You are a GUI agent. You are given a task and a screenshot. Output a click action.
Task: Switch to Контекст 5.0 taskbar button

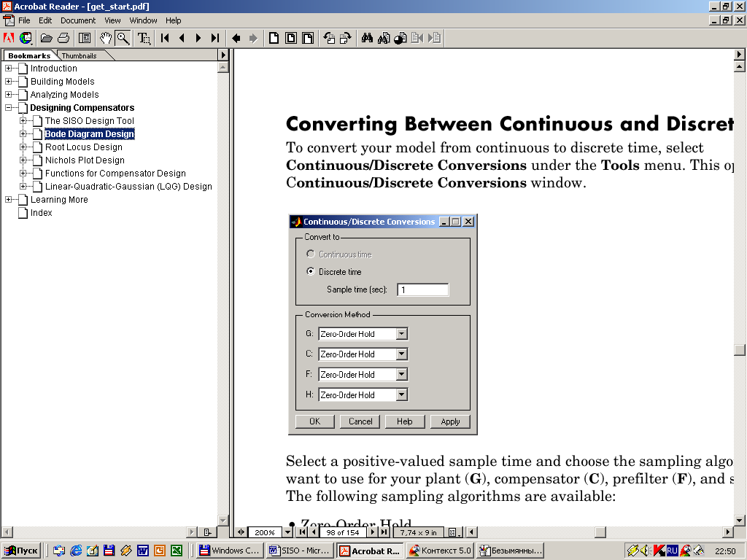point(439,551)
